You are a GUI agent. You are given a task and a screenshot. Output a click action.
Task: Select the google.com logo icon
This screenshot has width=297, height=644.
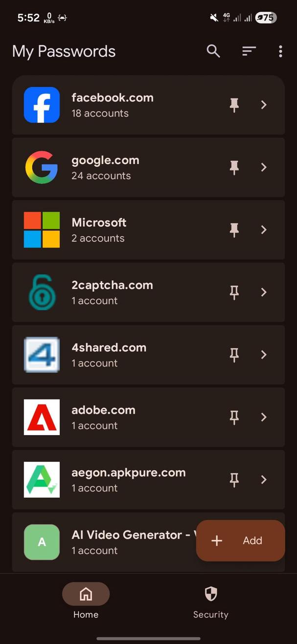[42, 167]
